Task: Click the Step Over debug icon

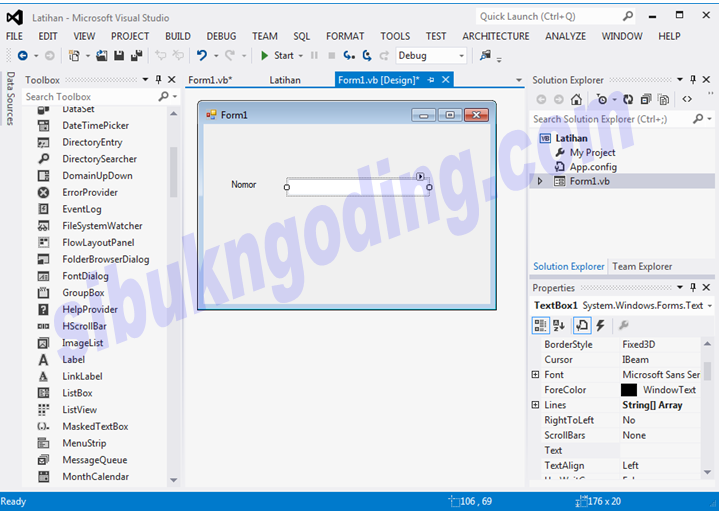Action: 367,56
